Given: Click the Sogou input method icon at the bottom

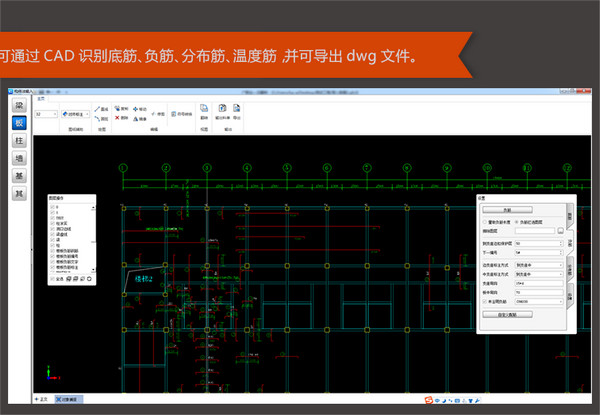Looking at the screenshot, I should 429,400.
